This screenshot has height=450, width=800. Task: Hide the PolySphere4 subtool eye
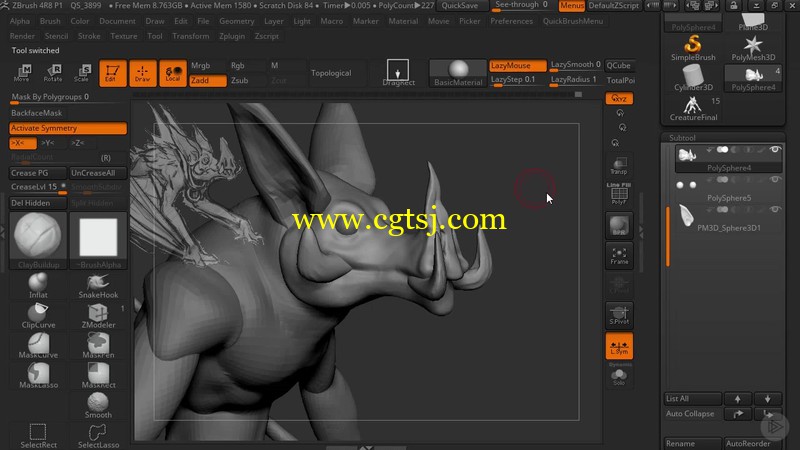point(775,149)
